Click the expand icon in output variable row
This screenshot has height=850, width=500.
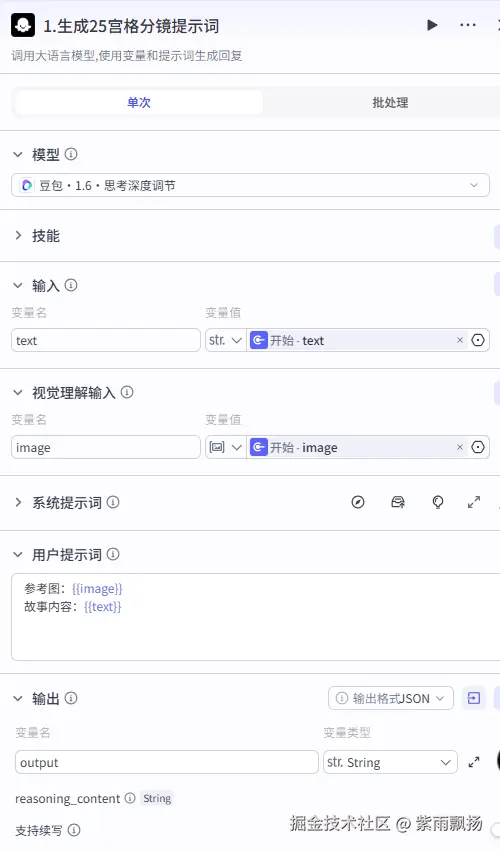474,762
